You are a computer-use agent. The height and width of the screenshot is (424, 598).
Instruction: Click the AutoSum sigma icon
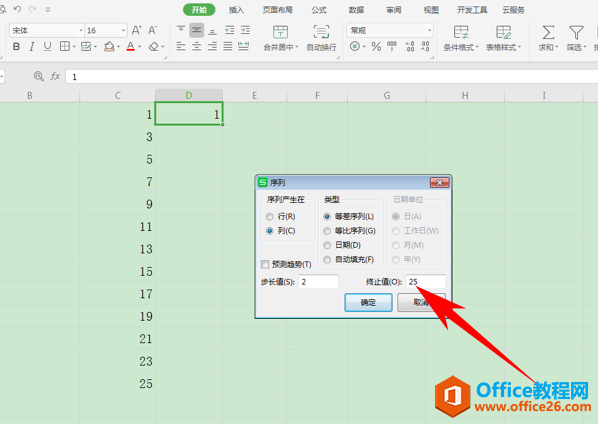pos(548,32)
